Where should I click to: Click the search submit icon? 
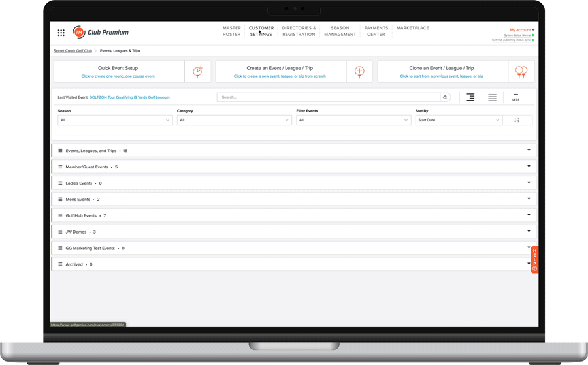tap(445, 97)
